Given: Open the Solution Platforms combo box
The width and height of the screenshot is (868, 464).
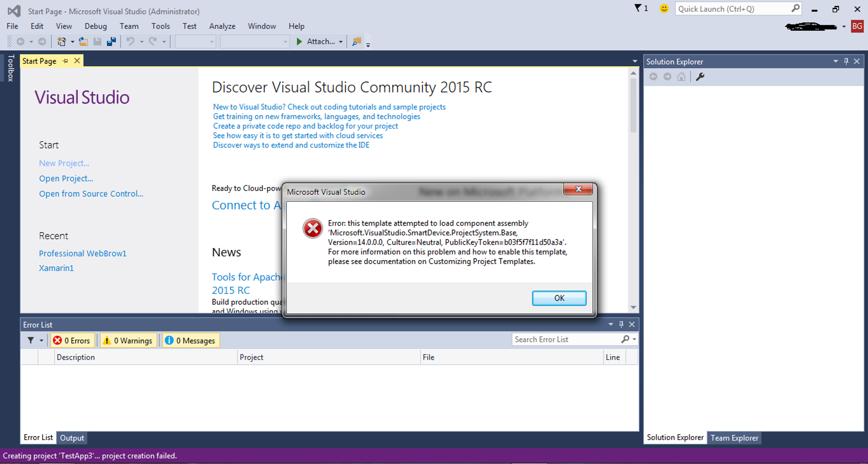Looking at the screenshot, I should [x=255, y=42].
